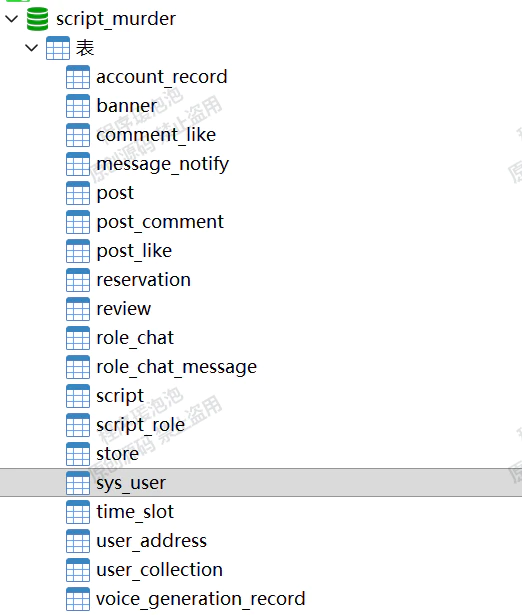The height and width of the screenshot is (615, 522).
Task: Select the comment_like table
Action: tap(156, 135)
